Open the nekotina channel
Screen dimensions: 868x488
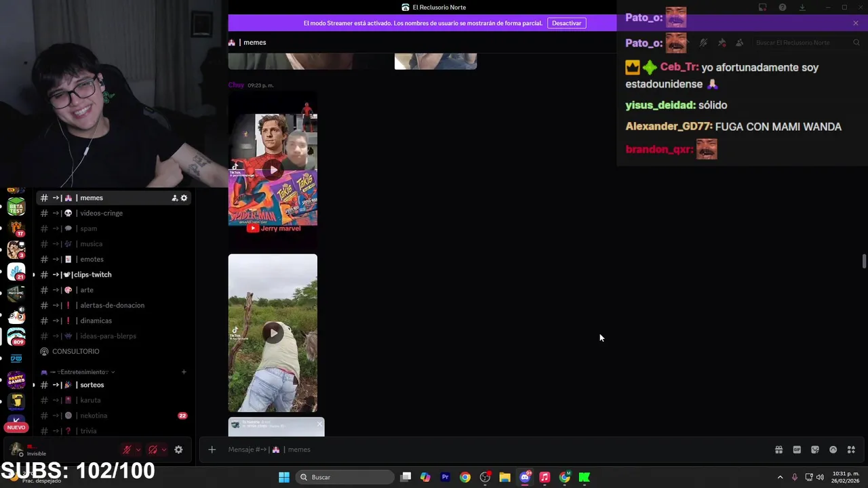click(x=115, y=415)
